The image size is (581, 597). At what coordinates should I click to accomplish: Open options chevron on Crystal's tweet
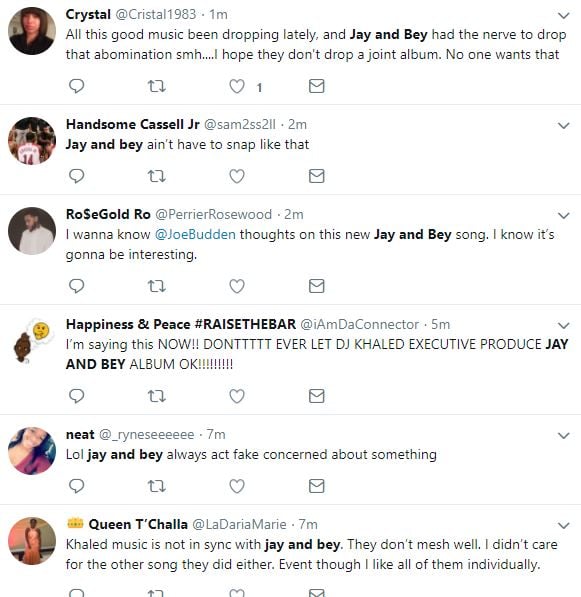[x=563, y=15]
